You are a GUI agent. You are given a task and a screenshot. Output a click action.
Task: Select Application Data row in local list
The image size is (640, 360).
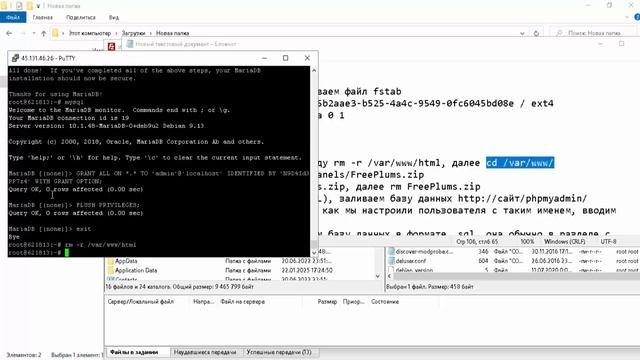pyautogui.click(x=241, y=270)
